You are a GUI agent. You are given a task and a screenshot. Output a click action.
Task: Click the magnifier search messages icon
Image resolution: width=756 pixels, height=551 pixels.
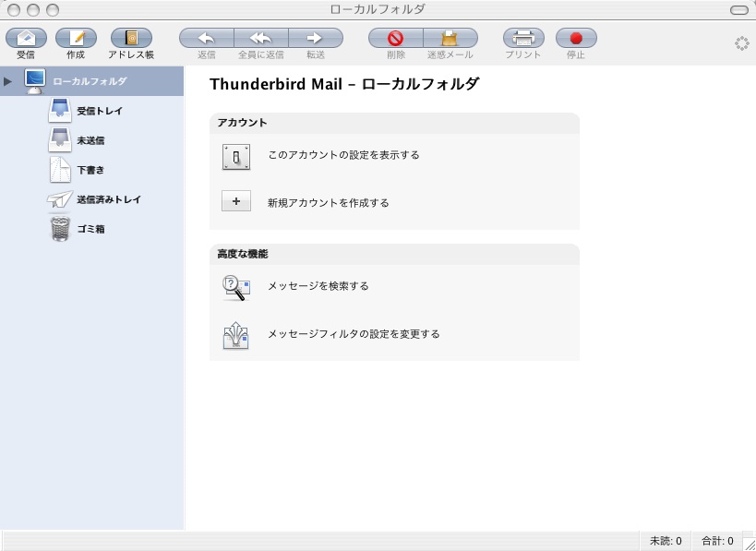236,288
